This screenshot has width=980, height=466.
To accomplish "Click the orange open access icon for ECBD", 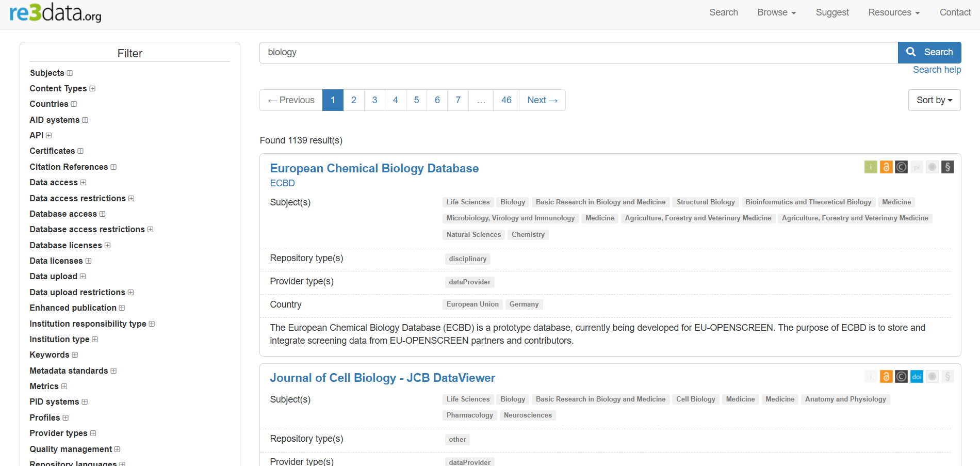I will [886, 167].
